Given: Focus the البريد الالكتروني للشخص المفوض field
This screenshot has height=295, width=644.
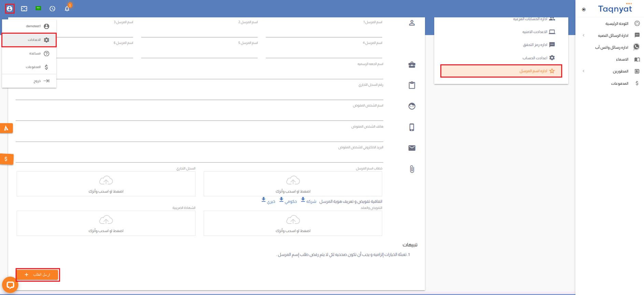Looking at the screenshot, I should [x=199, y=157].
